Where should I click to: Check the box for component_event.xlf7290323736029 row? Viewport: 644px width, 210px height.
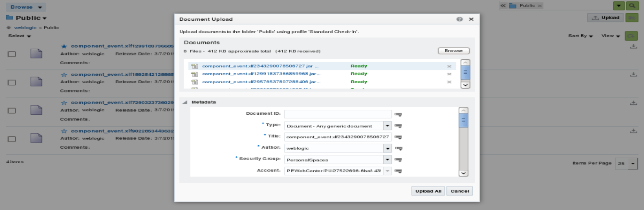(x=12, y=111)
